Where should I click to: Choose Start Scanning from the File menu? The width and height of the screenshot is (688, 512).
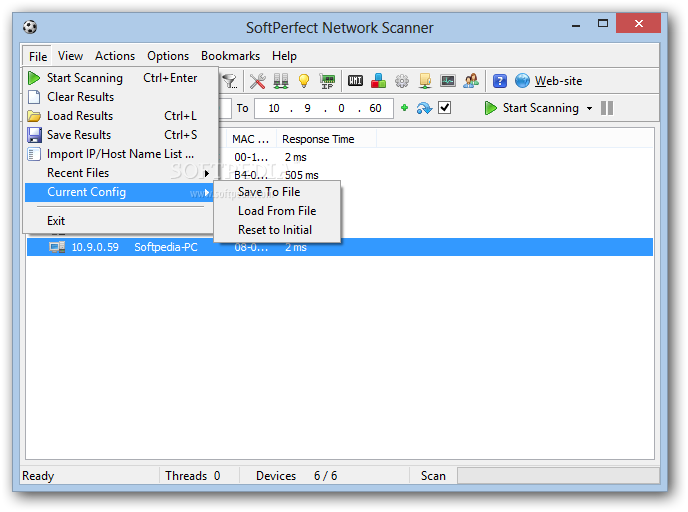118,78
